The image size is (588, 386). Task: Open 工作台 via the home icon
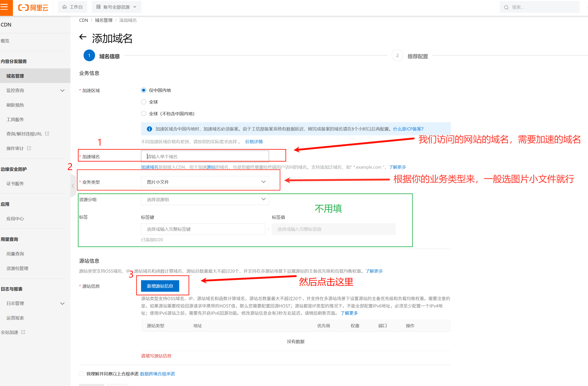click(x=64, y=7)
